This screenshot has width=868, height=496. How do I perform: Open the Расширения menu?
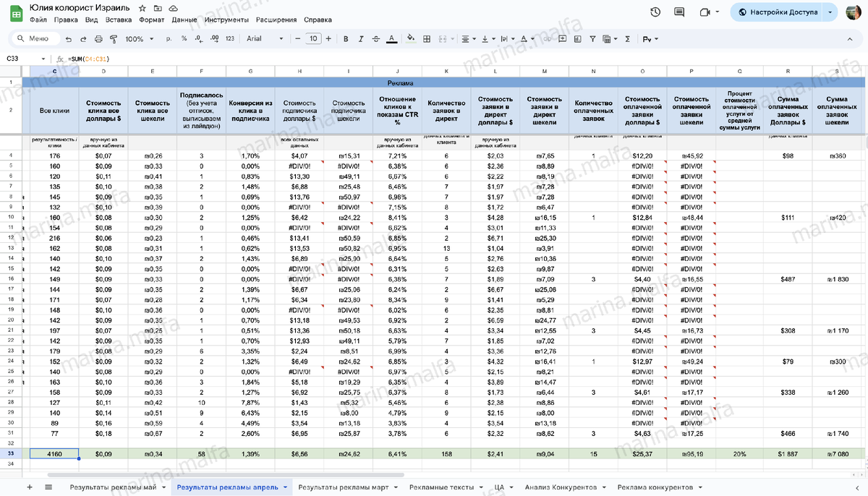[276, 20]
